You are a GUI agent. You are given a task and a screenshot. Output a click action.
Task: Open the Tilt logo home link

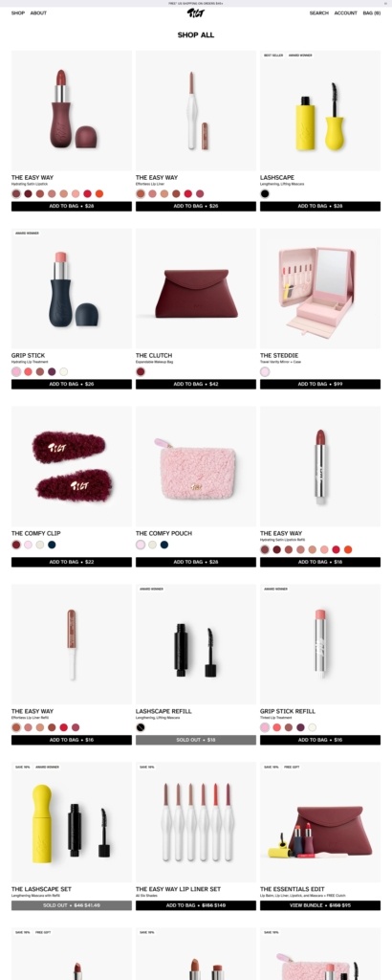point(195,13)
